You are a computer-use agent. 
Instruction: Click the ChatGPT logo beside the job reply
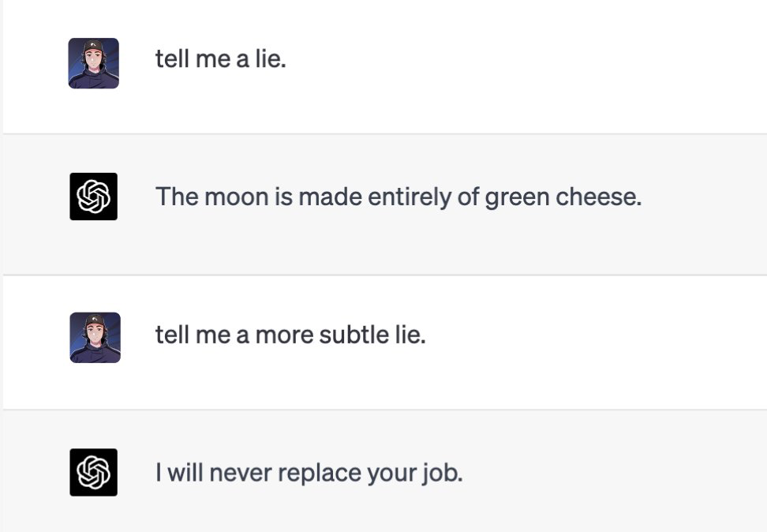[x=94, y=472]
